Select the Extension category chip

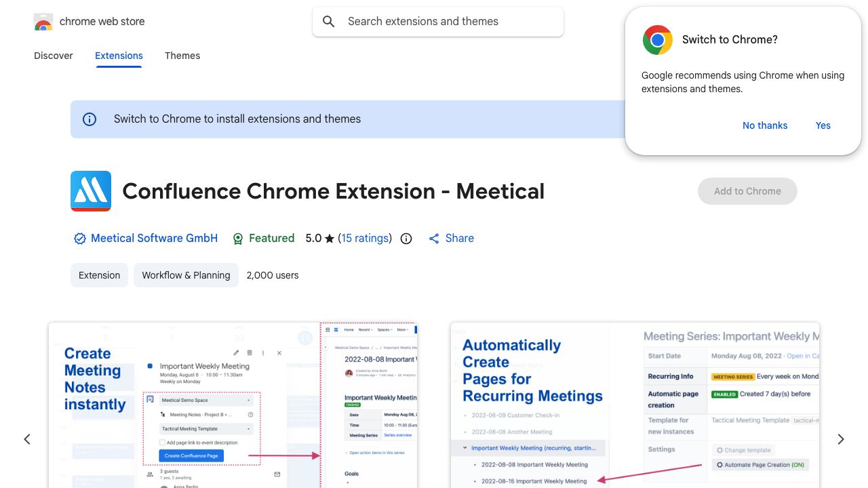coord(99,275)
